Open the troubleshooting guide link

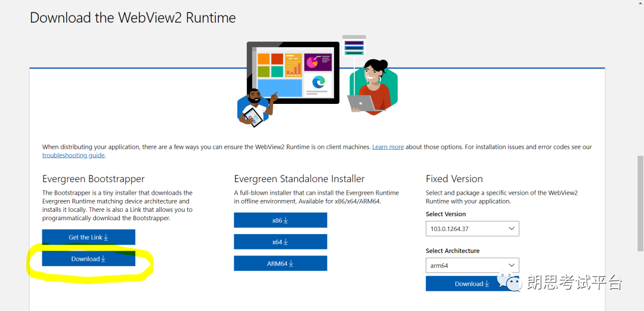pos(73,155)
